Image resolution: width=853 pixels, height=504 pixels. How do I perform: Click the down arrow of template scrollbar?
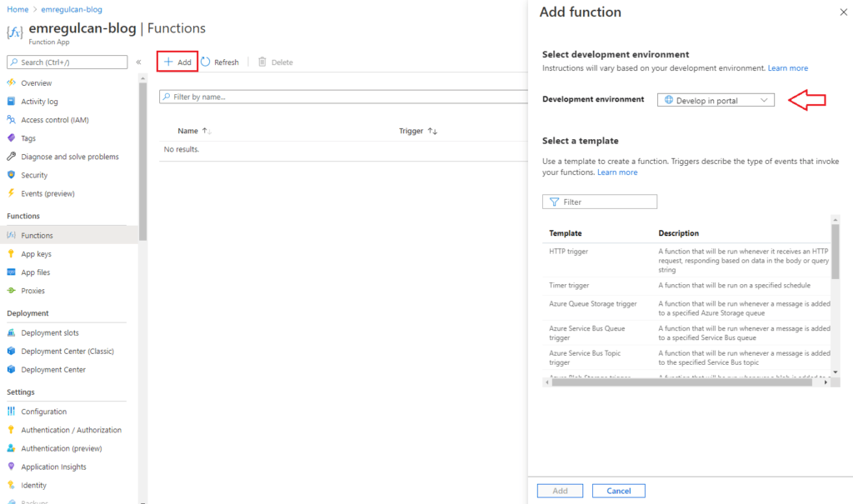pos(835,372)
